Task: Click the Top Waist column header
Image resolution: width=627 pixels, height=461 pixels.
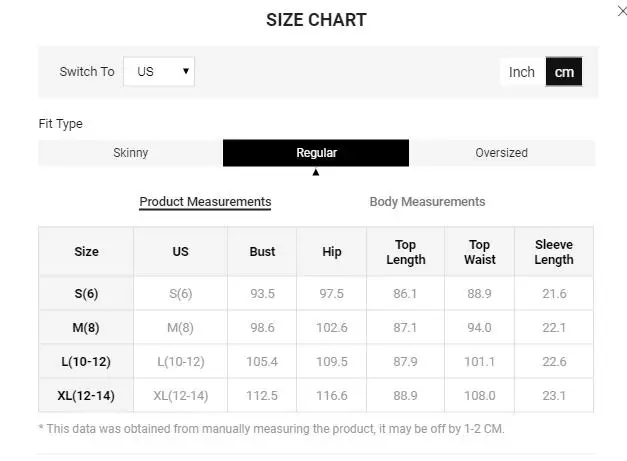Action: pyautogui.click(x=480, y=252)
